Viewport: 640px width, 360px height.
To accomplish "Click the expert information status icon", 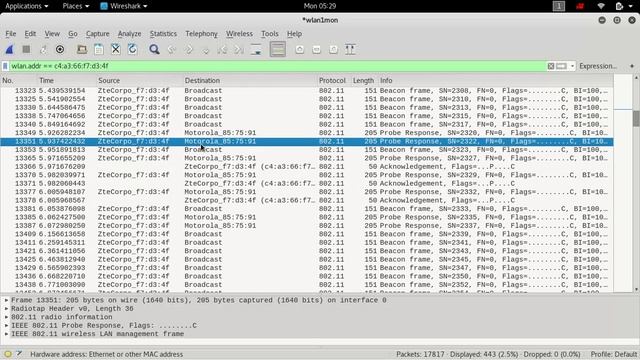I will (8, 354).
